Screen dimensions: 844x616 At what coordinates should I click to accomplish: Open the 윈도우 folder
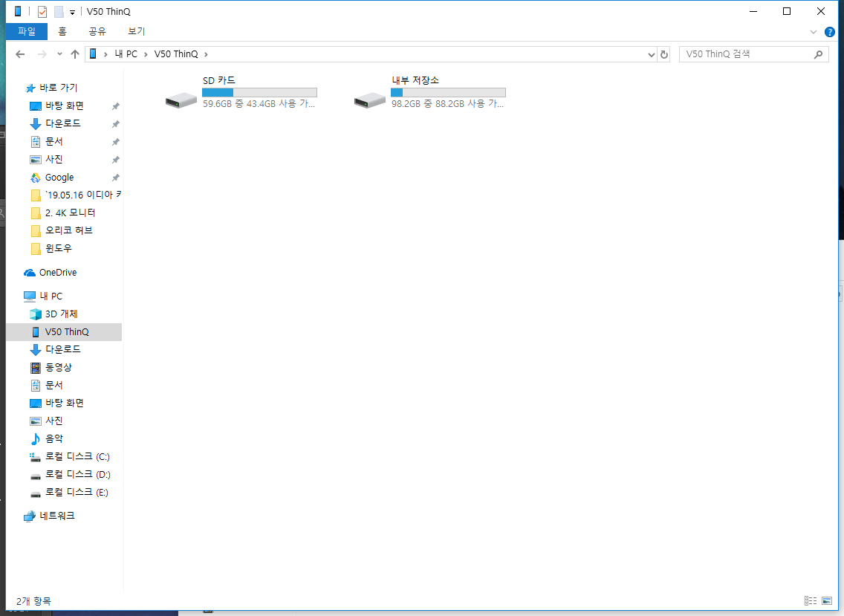point(58,248)
